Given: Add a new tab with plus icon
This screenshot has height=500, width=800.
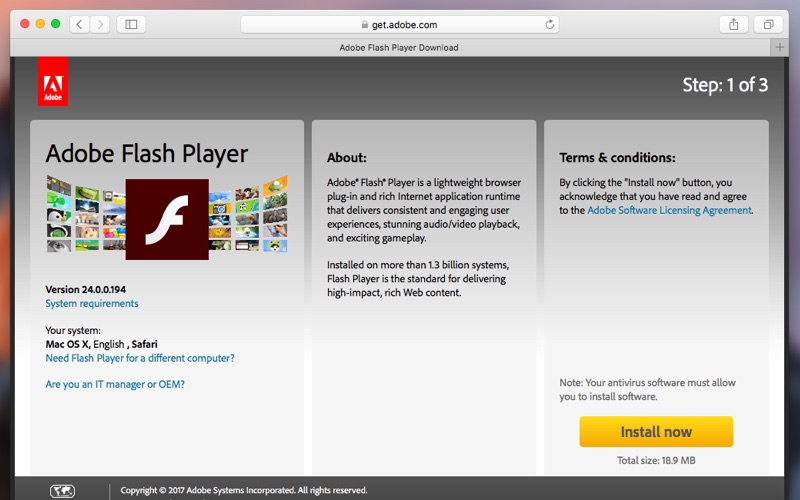Looking at the screenshot, I should [x=779, y=47].
